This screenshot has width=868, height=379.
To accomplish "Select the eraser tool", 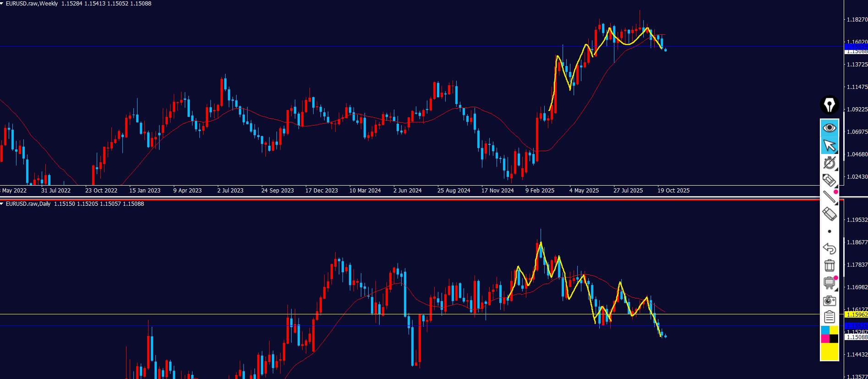I will 829,214.
